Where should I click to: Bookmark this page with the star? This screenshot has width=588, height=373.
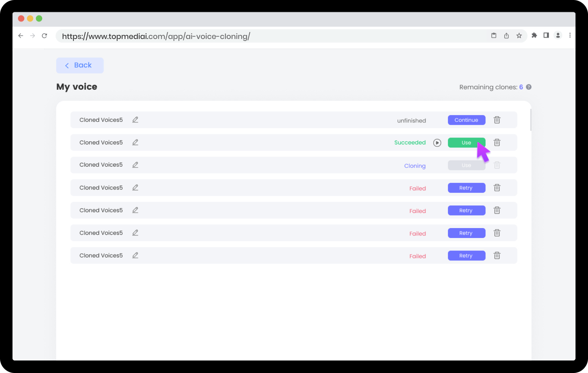click(519, 36)
